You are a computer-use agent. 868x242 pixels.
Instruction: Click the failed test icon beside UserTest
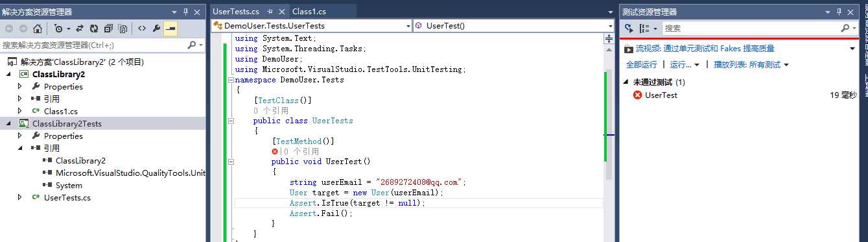point(637,95)
